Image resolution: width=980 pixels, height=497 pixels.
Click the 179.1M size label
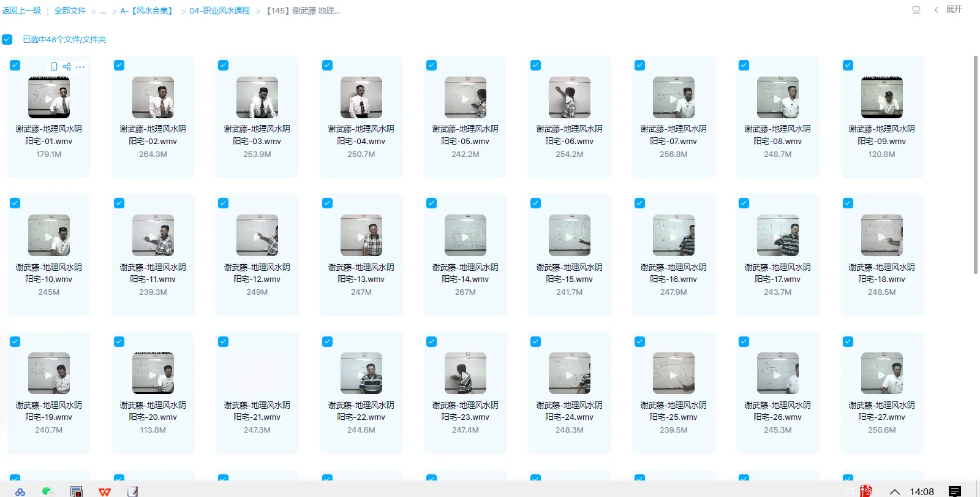click(x=49, y=154)
